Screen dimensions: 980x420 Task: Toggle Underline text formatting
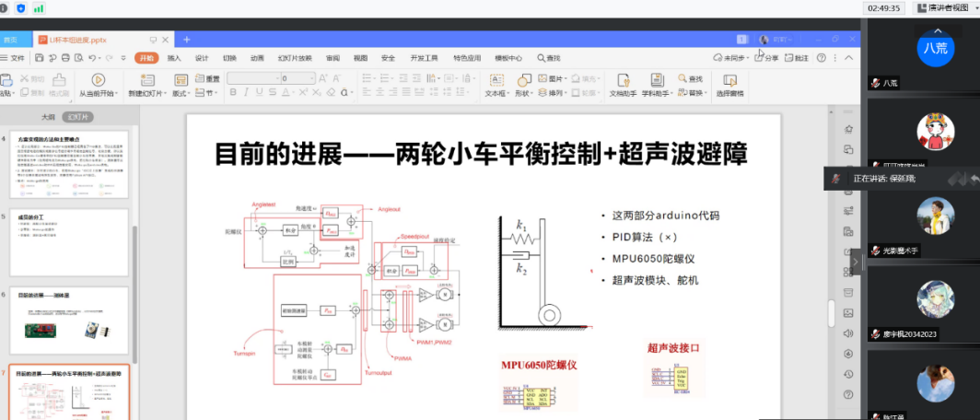pos(260,93)
